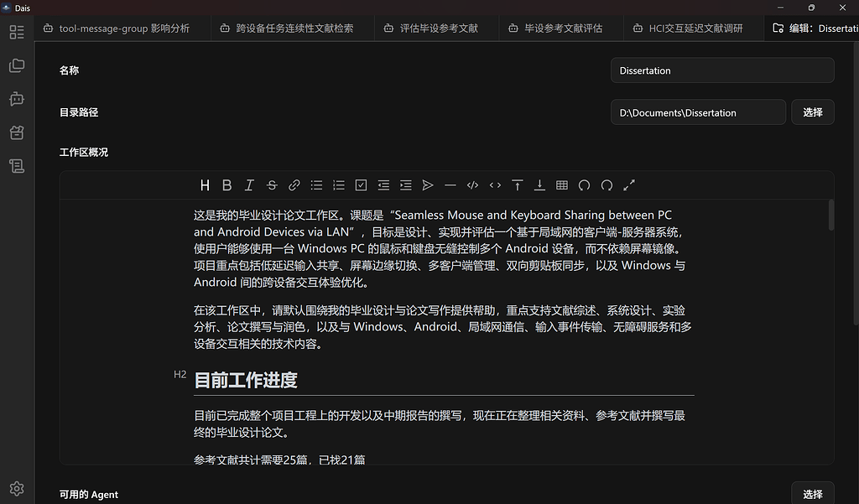Image resolution: width=859 pixels, height=504 pixels.
Task: Undo the last edit in editor
Action: 584,185
